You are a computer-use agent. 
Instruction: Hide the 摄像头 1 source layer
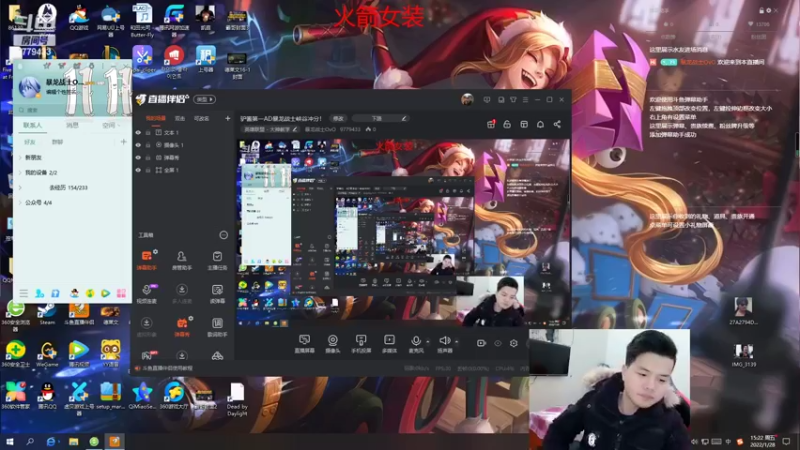[138, 145]
